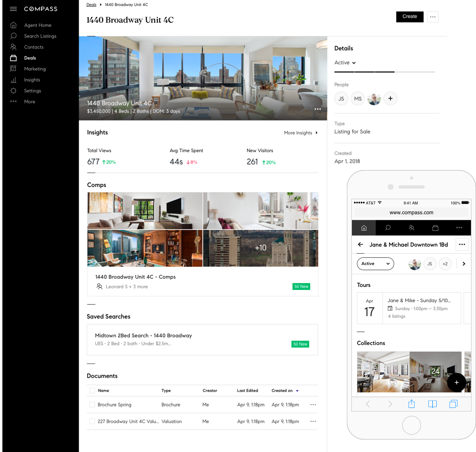Viewport: 476px width, 452px height.
Task: Tap the www.compass.com address bar on phone
Action: tap(411, 212)
